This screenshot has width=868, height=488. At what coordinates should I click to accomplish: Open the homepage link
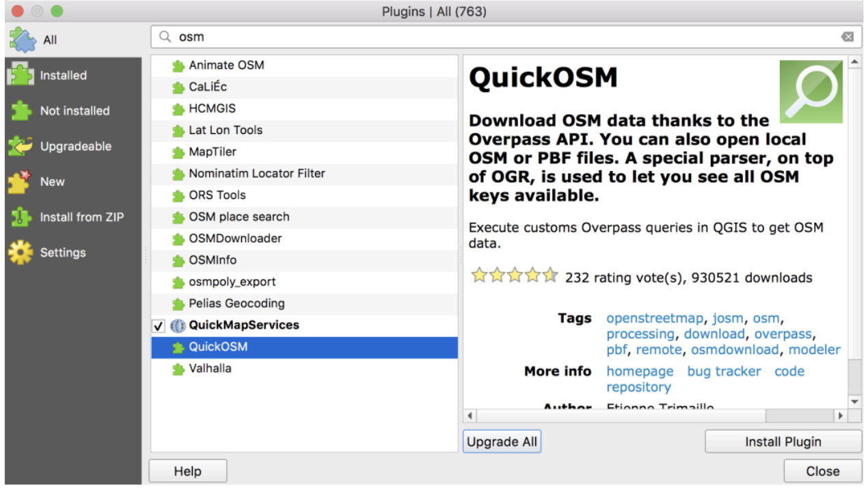(640, 371)
